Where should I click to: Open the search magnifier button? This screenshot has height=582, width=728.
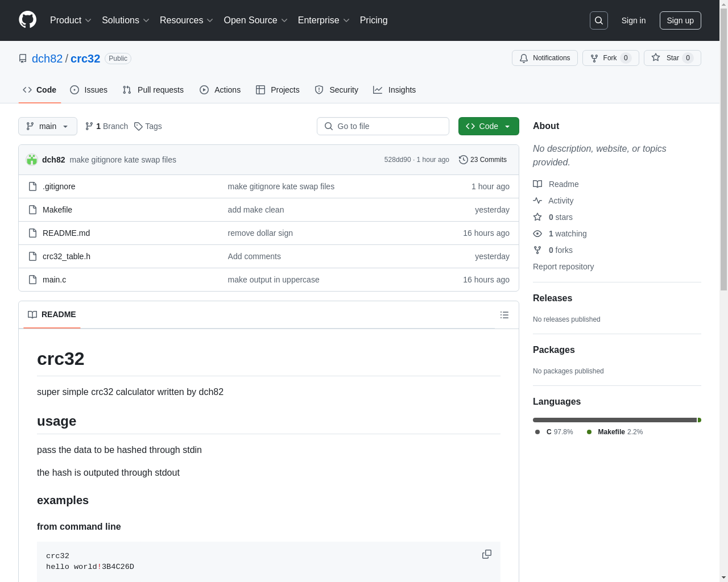coord(599,20)
